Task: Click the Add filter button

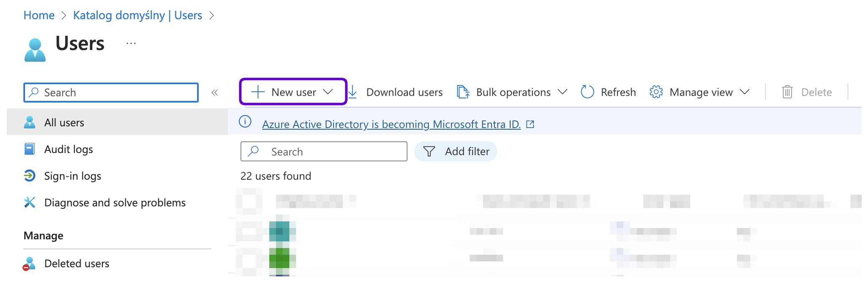Action: [x=456, y=151]
